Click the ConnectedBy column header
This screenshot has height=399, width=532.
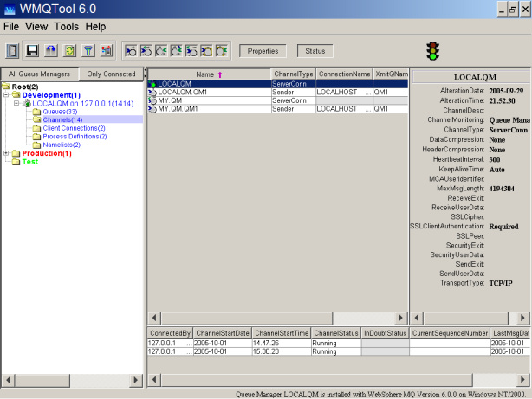point(171,333)
